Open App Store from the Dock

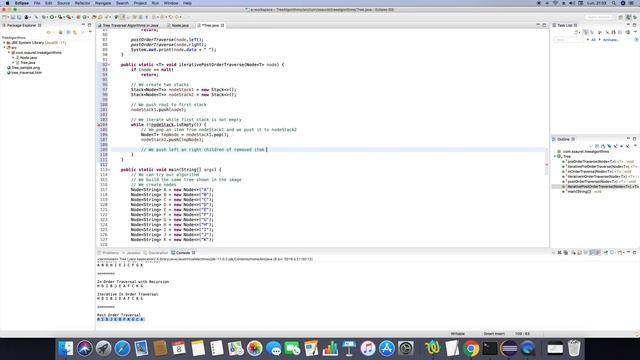coord(387,348)
